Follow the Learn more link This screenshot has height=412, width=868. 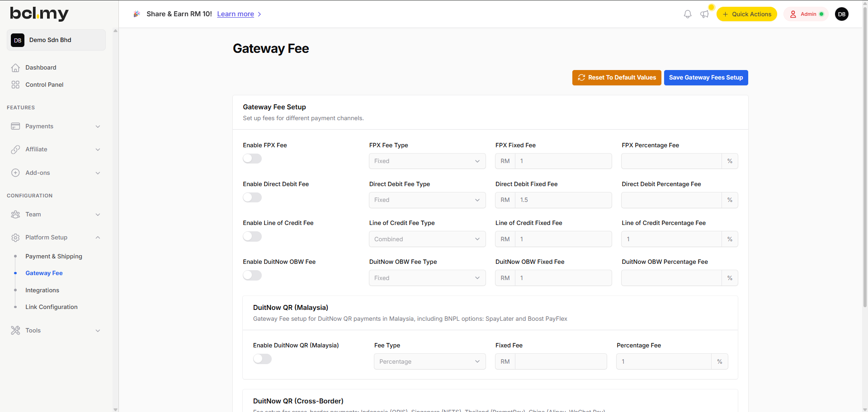point(236,14)
